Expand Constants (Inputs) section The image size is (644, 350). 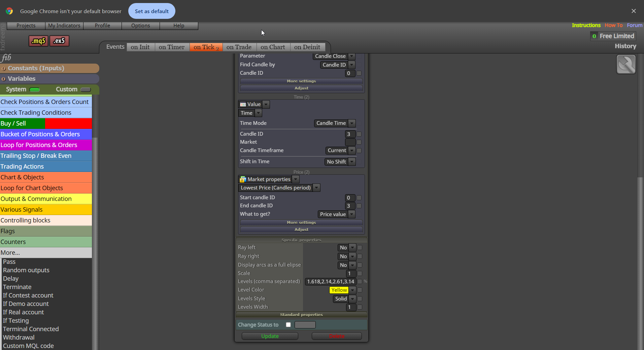pyautogui.click(x=49, y=68)
